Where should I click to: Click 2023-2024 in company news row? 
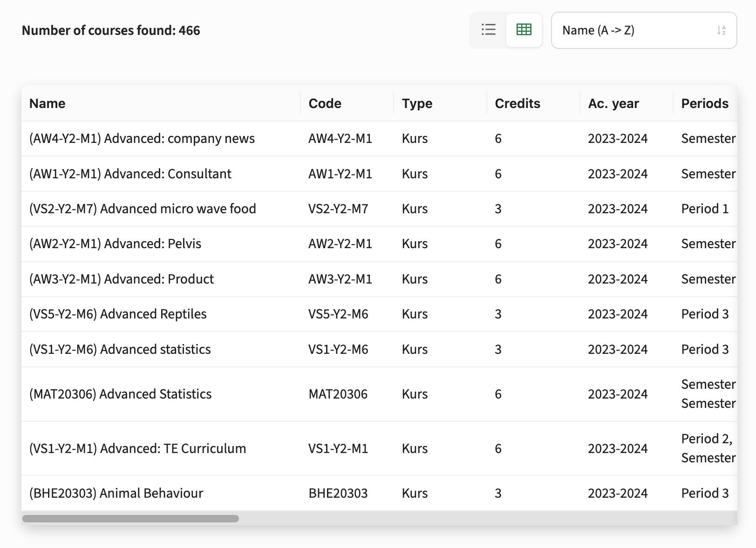[618, 139]
